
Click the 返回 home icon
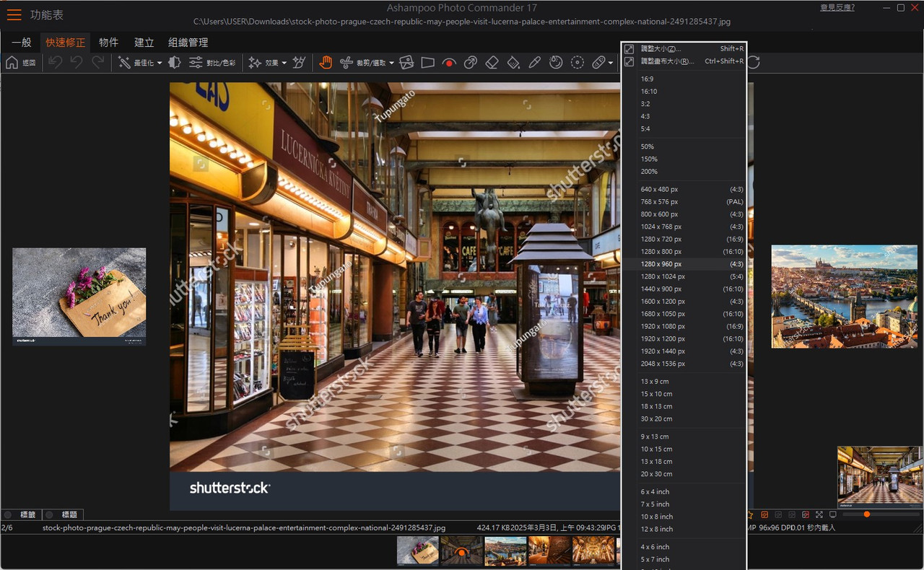pyautogui.click(x=12, y=63)
